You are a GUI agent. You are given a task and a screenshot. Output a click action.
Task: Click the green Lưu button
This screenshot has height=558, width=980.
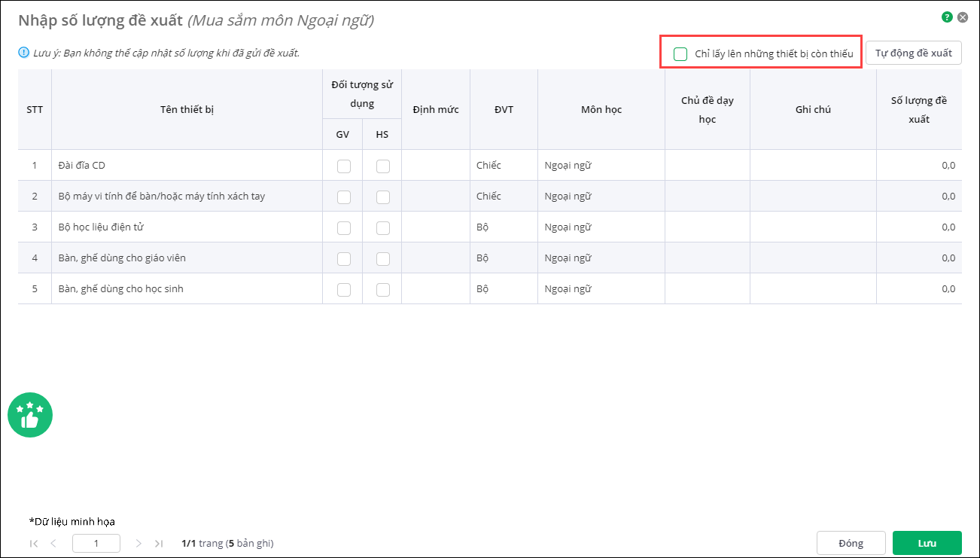click(x=927, y=543)
